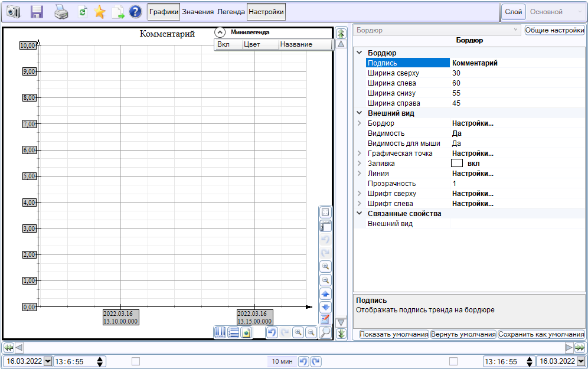
Task: Step left with the gray left triangle
Action: point(19,348)
